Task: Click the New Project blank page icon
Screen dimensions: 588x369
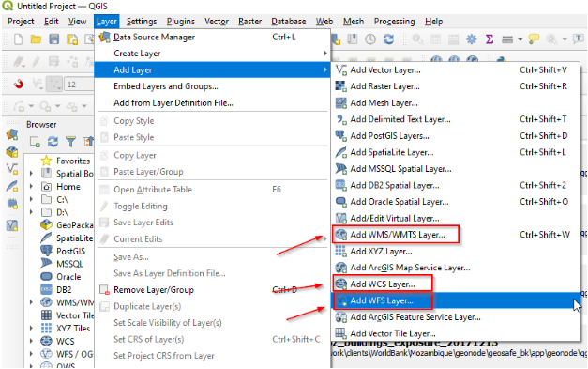Action: pos(18,39)
